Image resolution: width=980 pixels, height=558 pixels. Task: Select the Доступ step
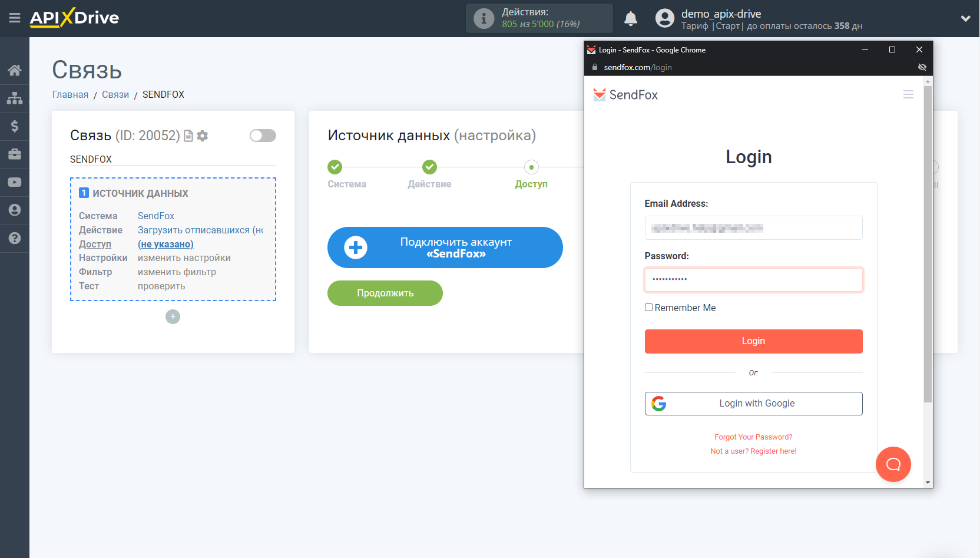(x=531, y=174)
